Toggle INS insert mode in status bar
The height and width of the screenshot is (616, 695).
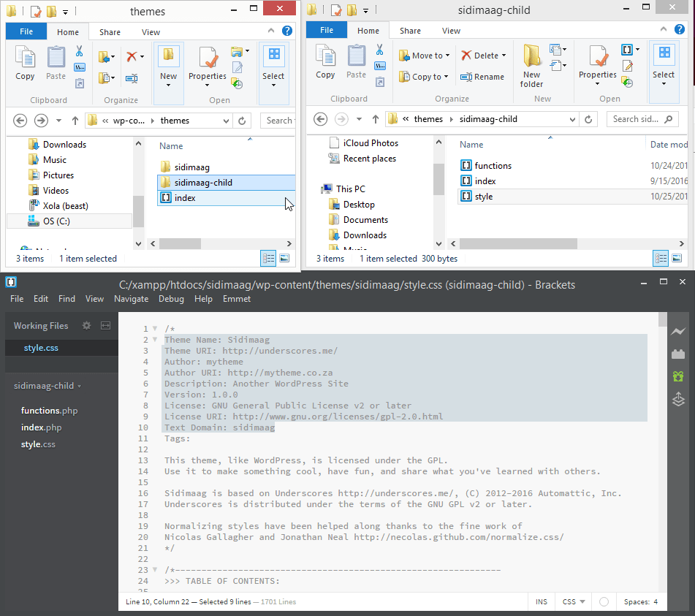pos(542,602)
